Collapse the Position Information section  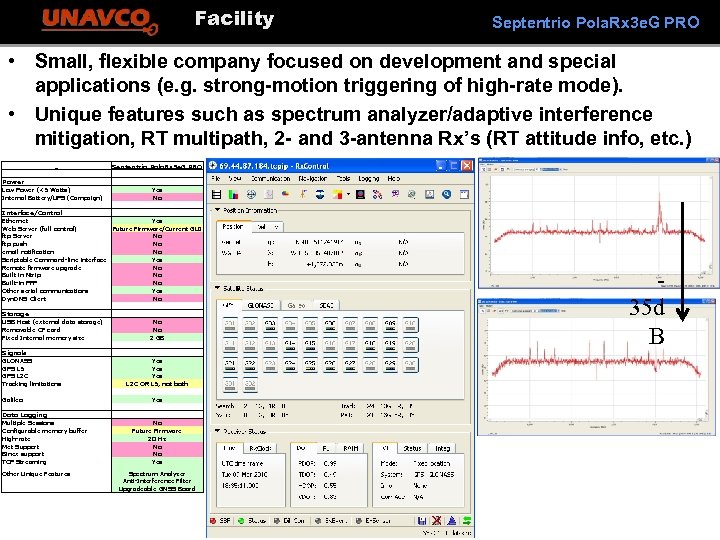click(x=217, y=210)
